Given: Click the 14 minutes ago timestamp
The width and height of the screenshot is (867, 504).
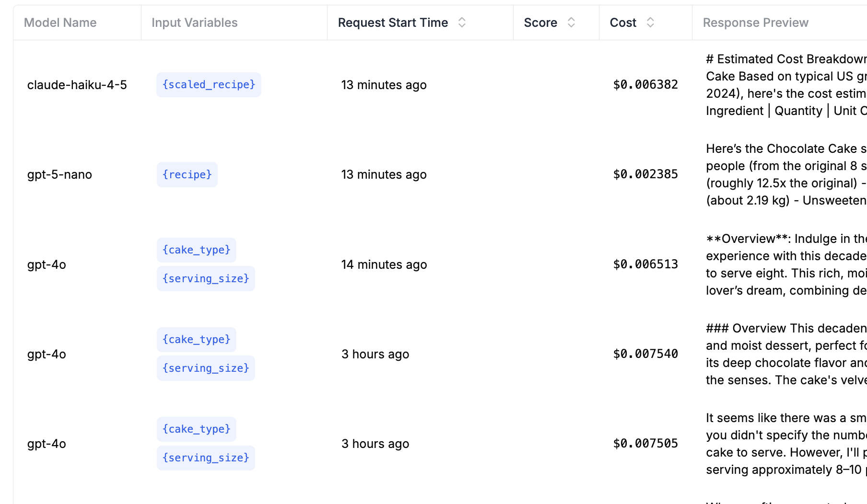Looking at the screenshot, I should [384, 264].
